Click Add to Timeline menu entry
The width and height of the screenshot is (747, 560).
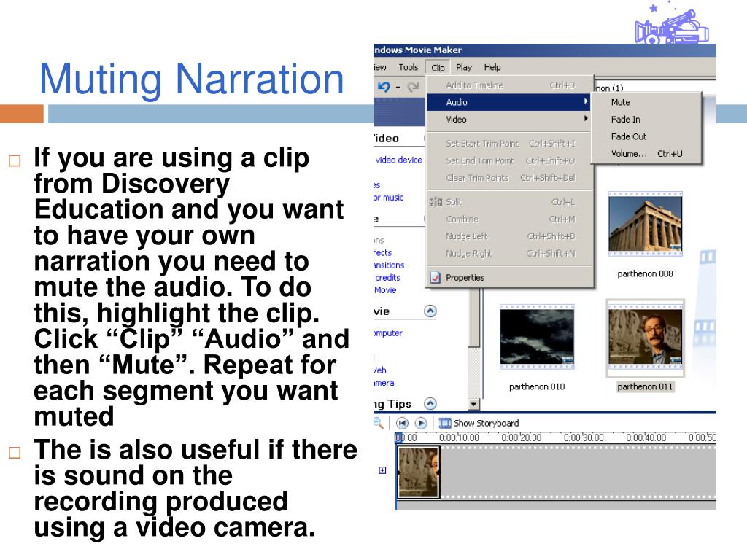[508, 85]
